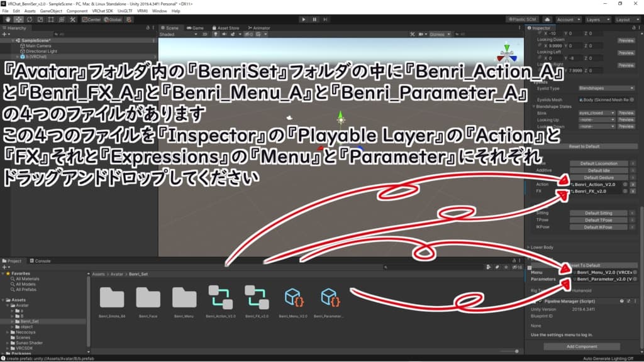The height and width of the screenshot is (362, 644).
Task: Toggle scene audio speaker icon
Action: pos(225,34)
